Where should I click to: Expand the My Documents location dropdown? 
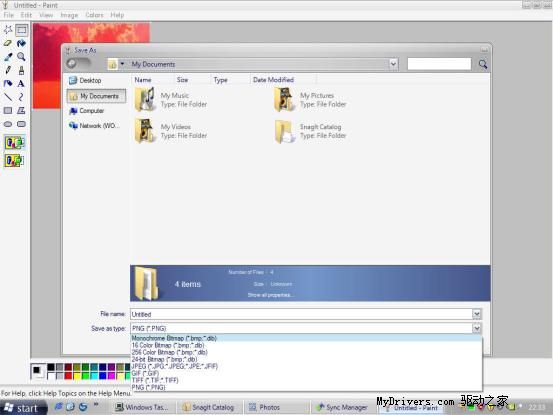pyautogui.click(x=393, y=64)
